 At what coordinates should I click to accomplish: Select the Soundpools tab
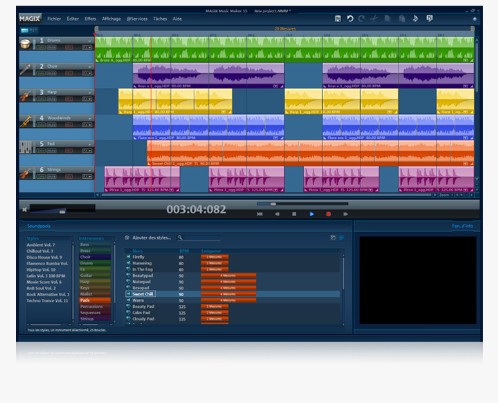coord(39,226)
